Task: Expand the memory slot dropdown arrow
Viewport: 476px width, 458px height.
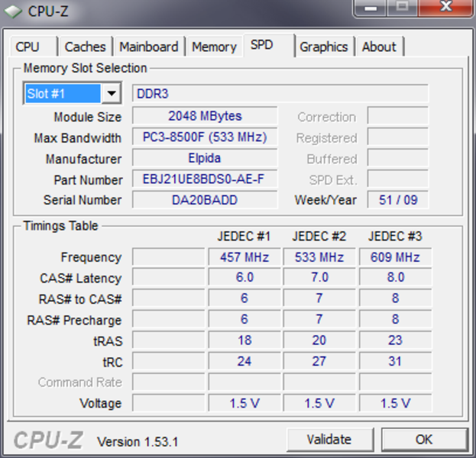Action: tap(112, 93)
